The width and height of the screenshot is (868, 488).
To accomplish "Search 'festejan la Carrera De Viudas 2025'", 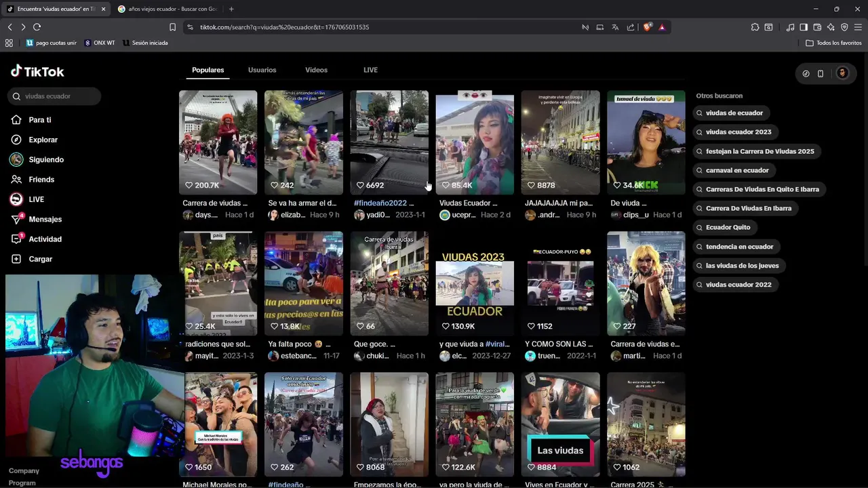I will point(757,151).
